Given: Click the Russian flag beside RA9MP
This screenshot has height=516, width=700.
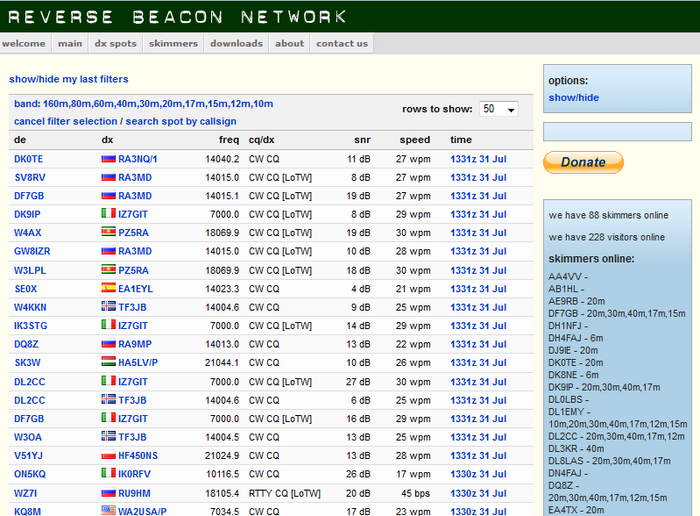Looking at the screenshot, I should [x=108, y=344].
